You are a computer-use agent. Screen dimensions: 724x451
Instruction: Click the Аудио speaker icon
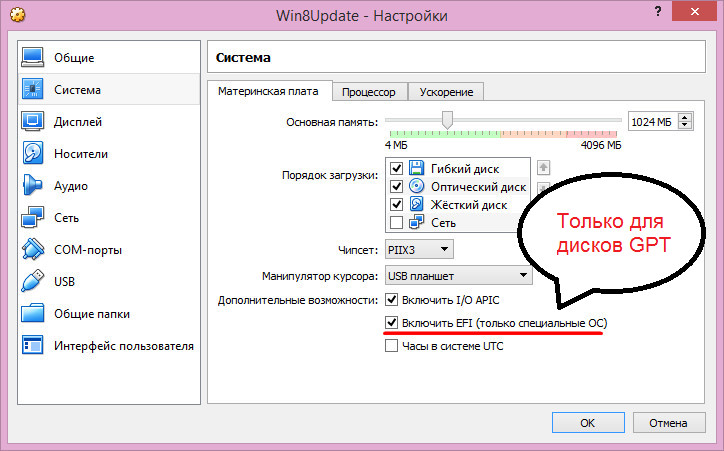pos(32,185)
